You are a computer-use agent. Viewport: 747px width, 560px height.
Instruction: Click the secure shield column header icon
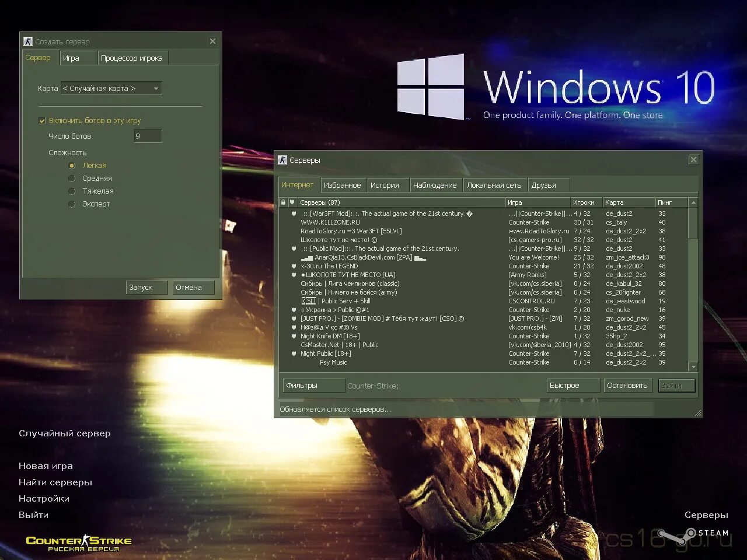point(292,202)
